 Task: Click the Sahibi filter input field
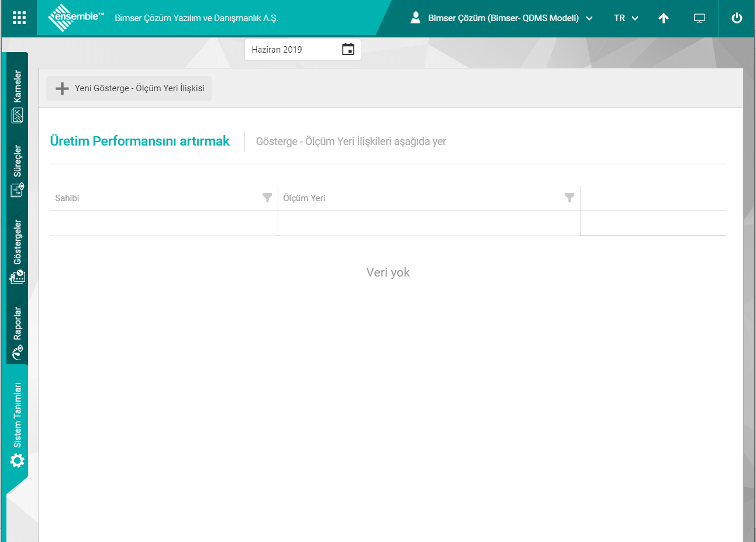pos(164,223)
